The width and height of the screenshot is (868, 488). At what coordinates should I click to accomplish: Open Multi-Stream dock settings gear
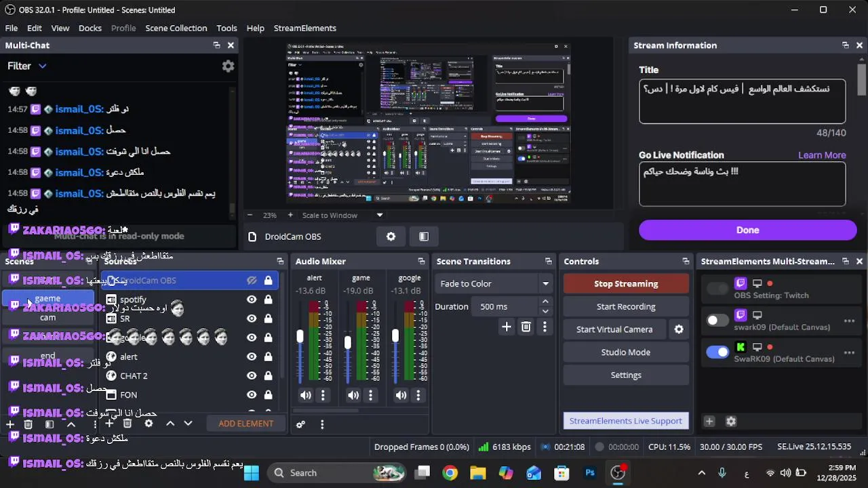tap(731, 422)
